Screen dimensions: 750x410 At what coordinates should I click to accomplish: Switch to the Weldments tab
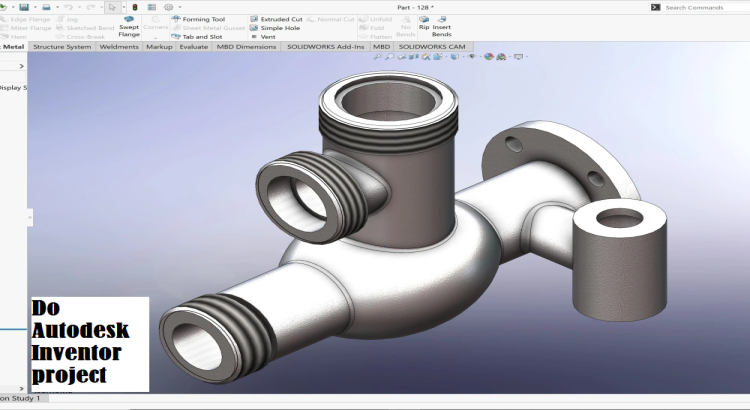tap(119, 46)
